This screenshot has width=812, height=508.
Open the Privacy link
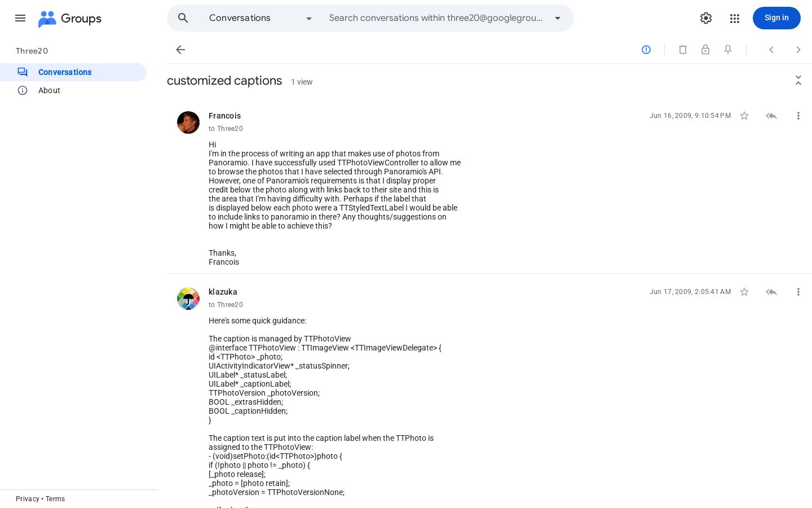pos(27,499)
